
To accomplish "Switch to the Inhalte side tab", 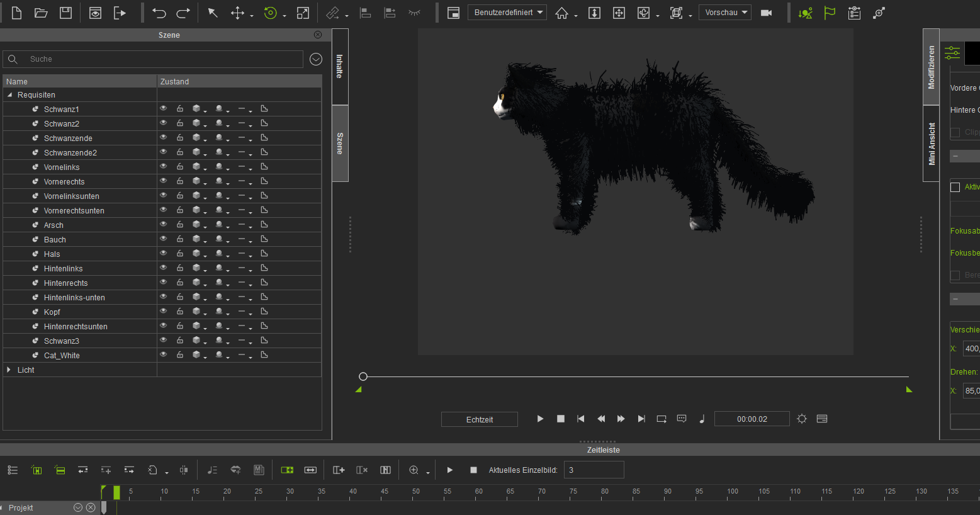I will click(340, 66).
